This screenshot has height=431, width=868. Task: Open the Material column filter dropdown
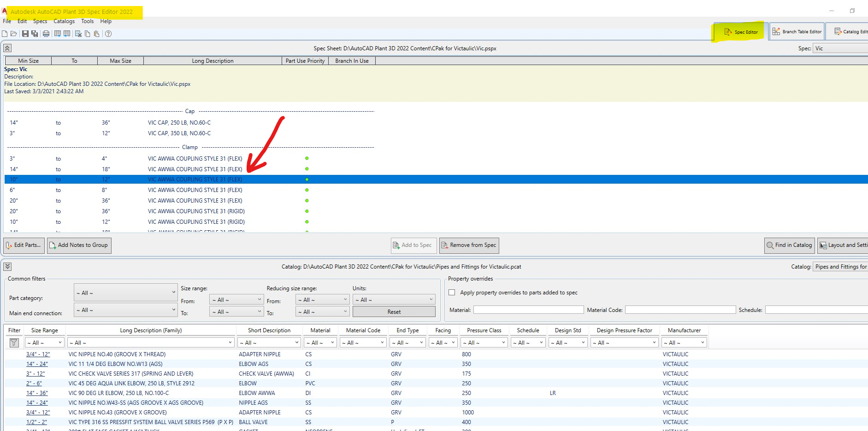pos(320,342)
